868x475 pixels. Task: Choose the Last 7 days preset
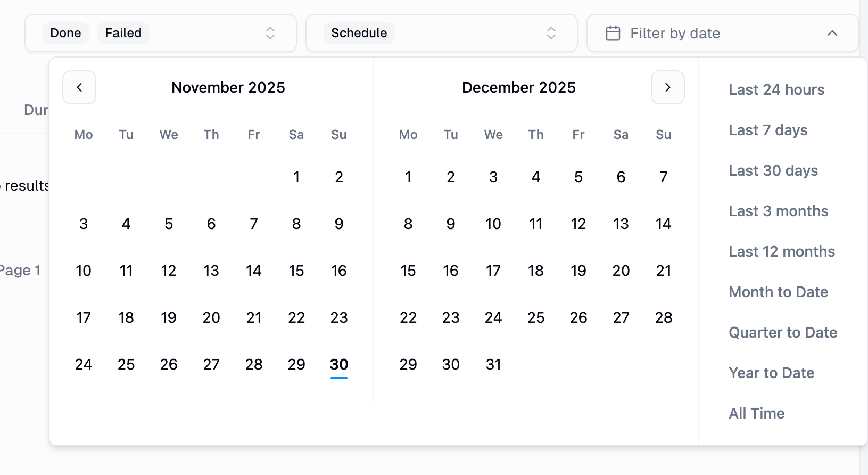[x=768, y=130]
